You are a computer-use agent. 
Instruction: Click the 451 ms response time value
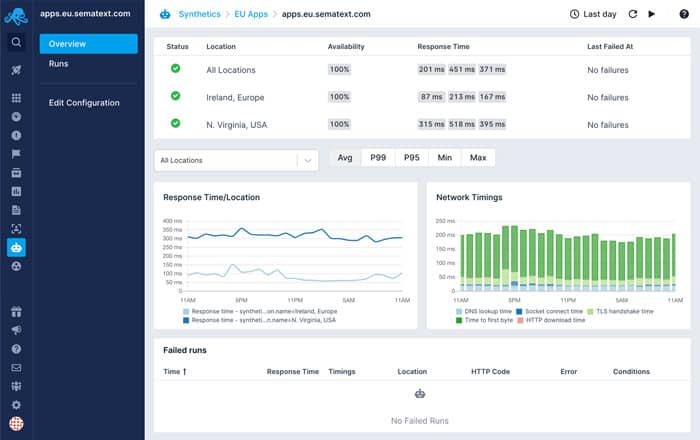[x=462, y=69]
